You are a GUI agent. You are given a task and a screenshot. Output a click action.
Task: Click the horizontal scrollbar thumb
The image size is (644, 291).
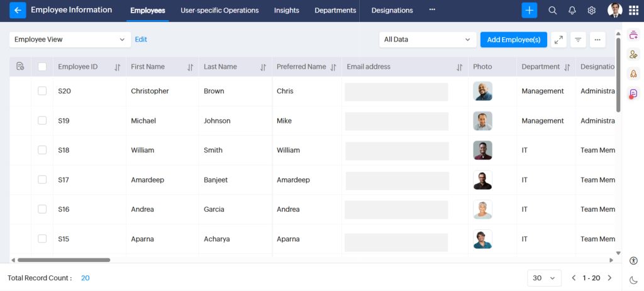point(64,260)
